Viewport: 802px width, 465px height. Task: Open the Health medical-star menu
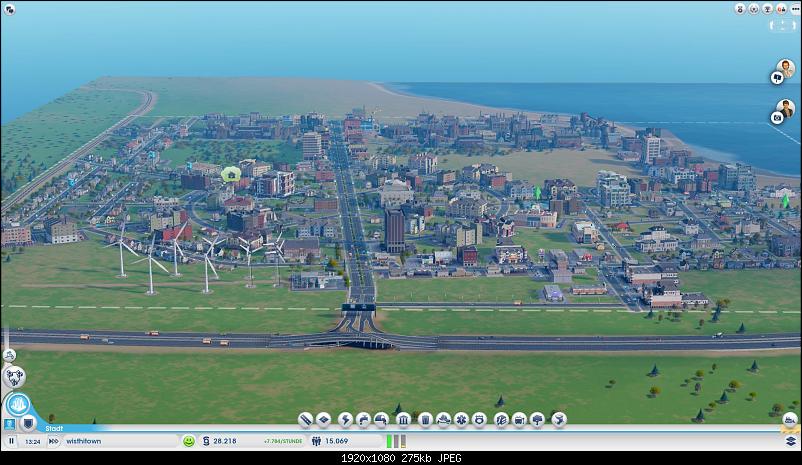click(461, 420)
